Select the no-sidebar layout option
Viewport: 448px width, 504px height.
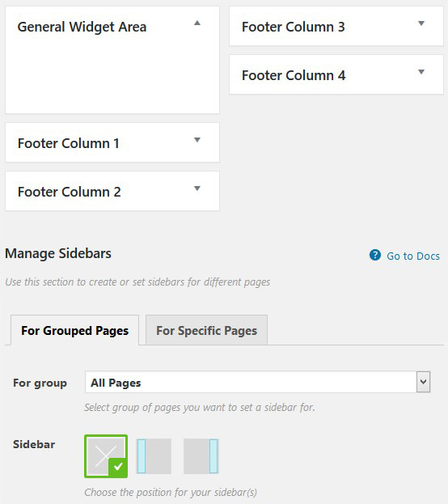click(106, 456)
